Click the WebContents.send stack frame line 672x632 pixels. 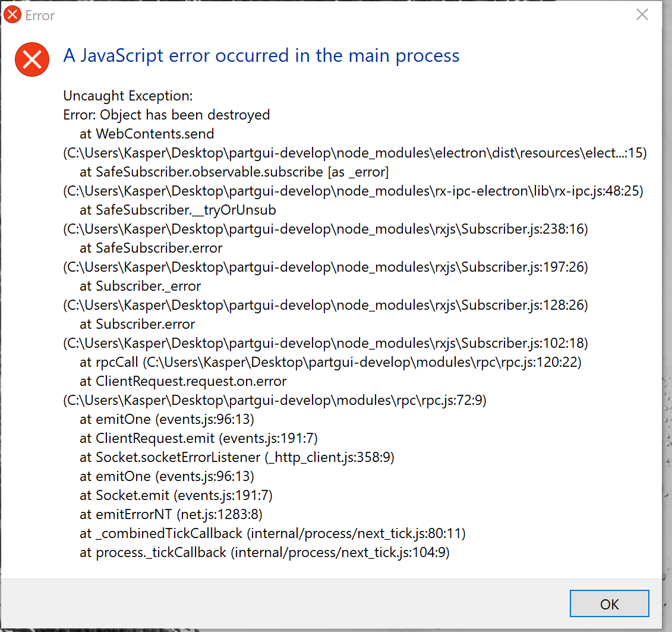point(147,134)
